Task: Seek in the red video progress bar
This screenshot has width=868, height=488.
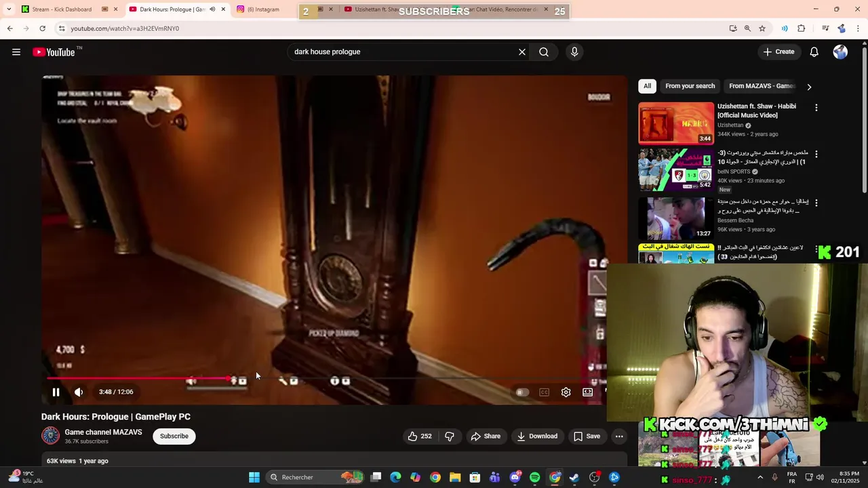Action: (325, 378)
